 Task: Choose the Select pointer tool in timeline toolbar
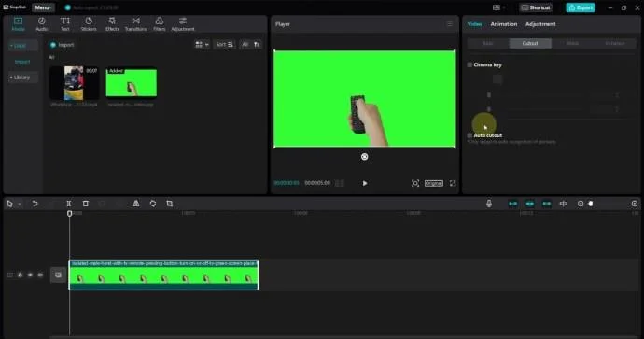point(10,204)
